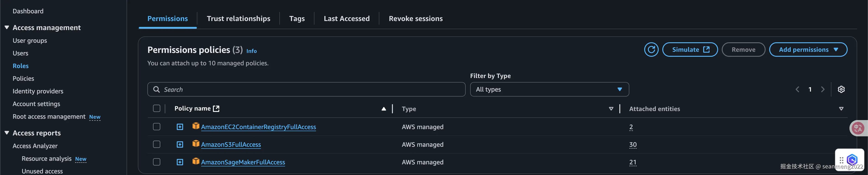Select all policies checkbox in header

156,108
